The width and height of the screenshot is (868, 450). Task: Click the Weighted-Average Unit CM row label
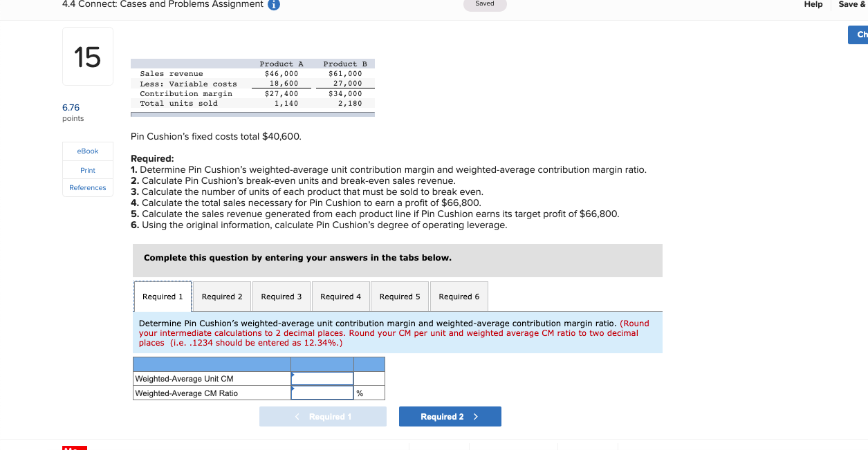coord(184,379)
